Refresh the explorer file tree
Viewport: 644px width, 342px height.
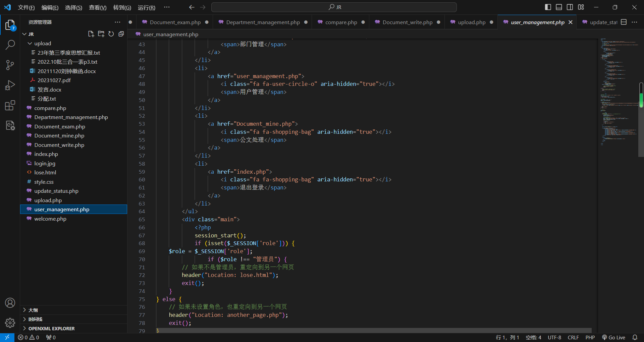click(x=111, y=34)
